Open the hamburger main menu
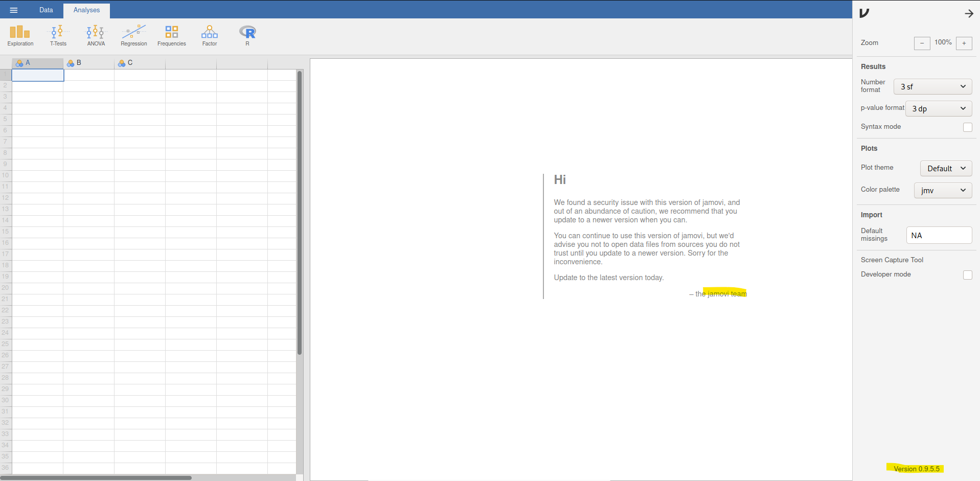Screen dimensions: 980x481 coord(14,10)
